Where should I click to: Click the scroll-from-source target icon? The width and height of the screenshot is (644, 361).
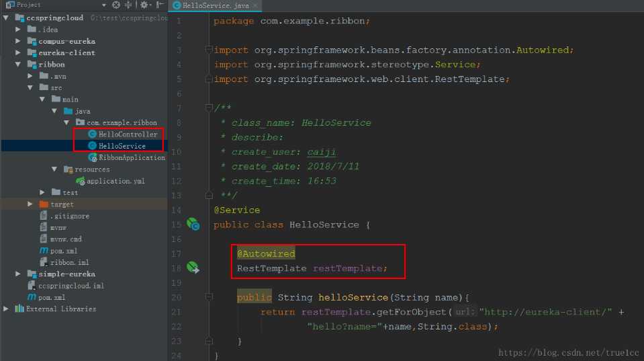click(116, 5)
